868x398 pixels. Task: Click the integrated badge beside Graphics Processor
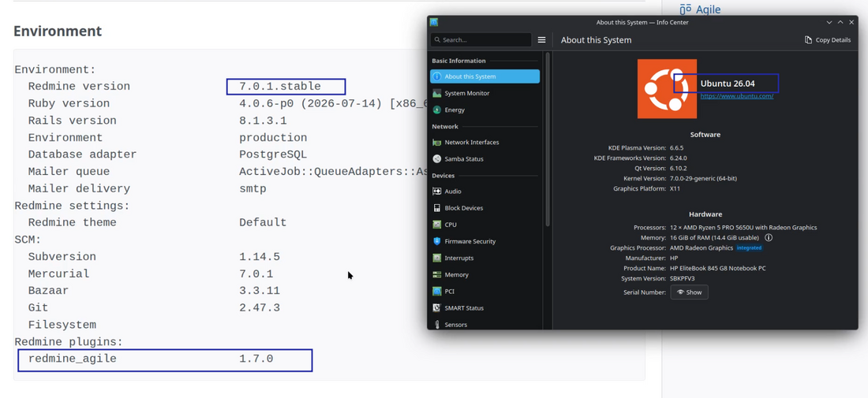point(749,247)
